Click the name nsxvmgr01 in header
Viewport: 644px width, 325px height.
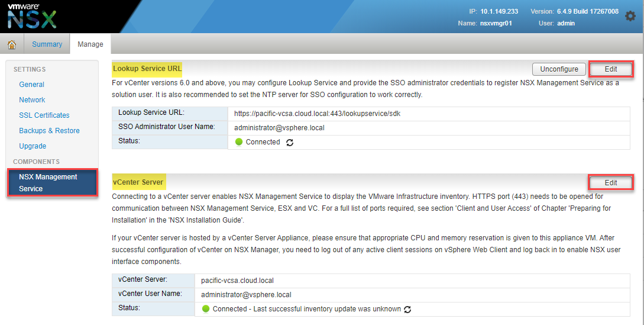[x=496, y=24]
